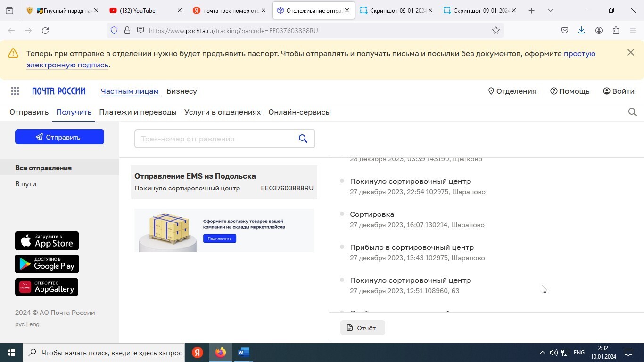Screen dimensions: 644x362
Task: Show hidden system tray icons
Action: point(542,353)
